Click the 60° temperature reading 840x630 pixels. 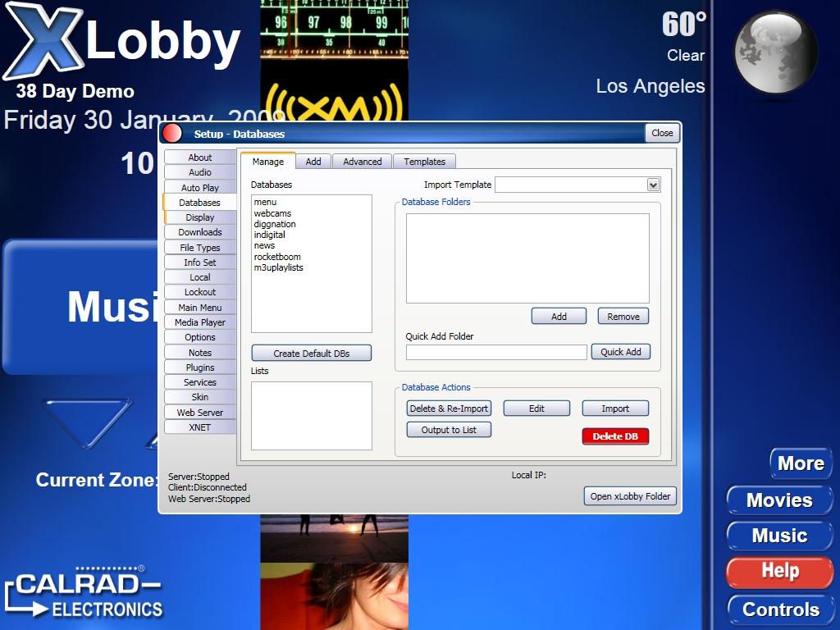(683, 25)
